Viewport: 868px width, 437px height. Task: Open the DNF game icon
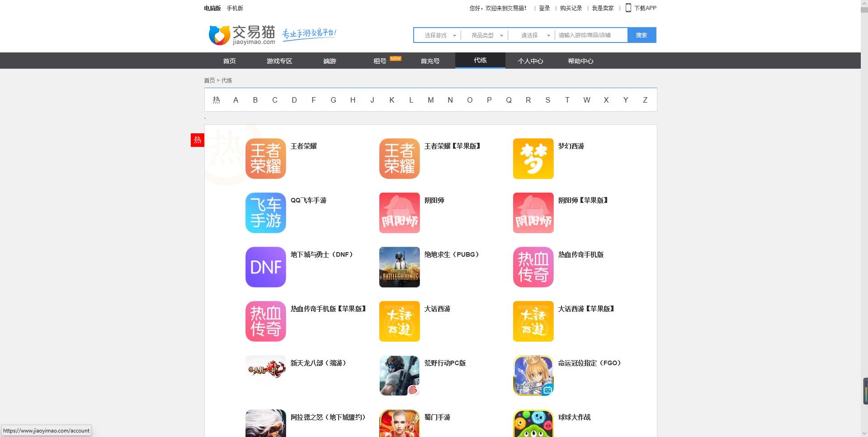(266, 267)
